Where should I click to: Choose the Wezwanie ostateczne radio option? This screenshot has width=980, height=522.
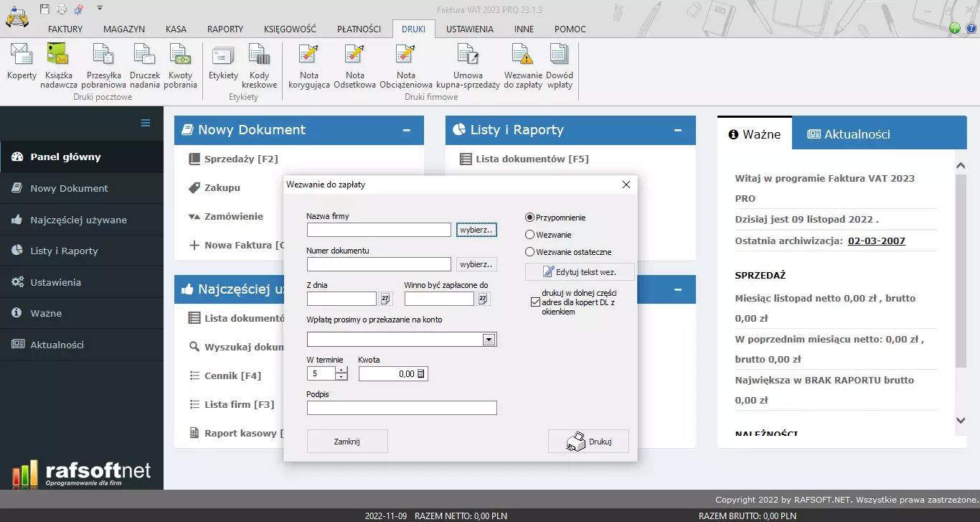click(x=530, y=252)
